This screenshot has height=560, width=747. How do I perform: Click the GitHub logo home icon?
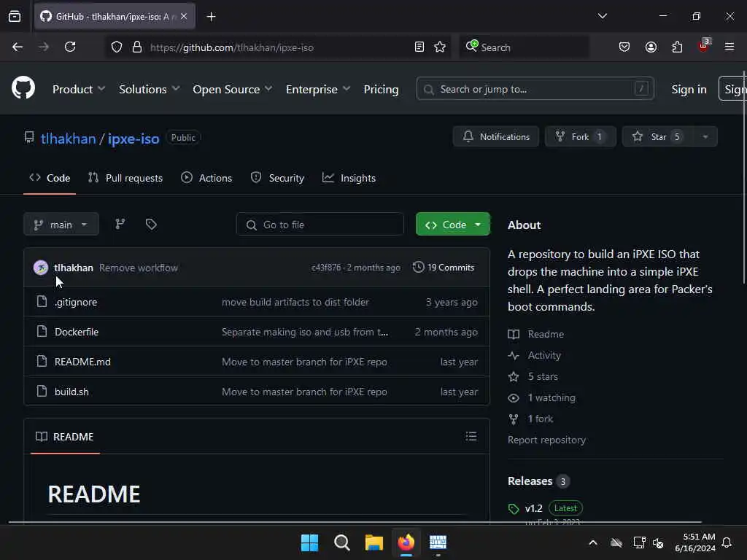coord(23,88)
